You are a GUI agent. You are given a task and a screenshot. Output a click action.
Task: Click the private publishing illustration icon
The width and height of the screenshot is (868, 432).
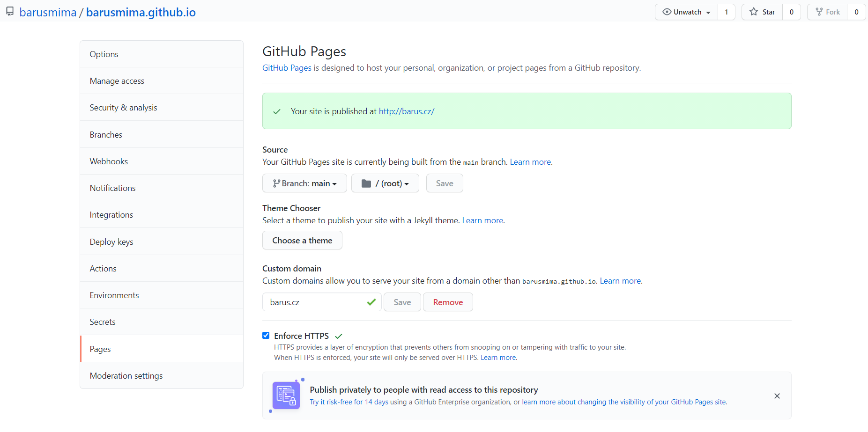point(286,395)
